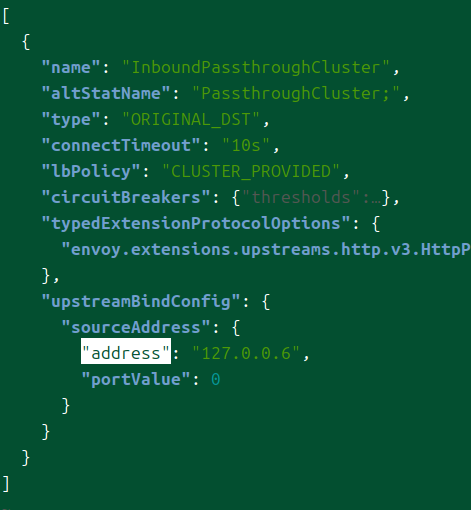Collapse the typedExtensionProtocolOptions object brace
471x510 pixels.
coord(376,223)
